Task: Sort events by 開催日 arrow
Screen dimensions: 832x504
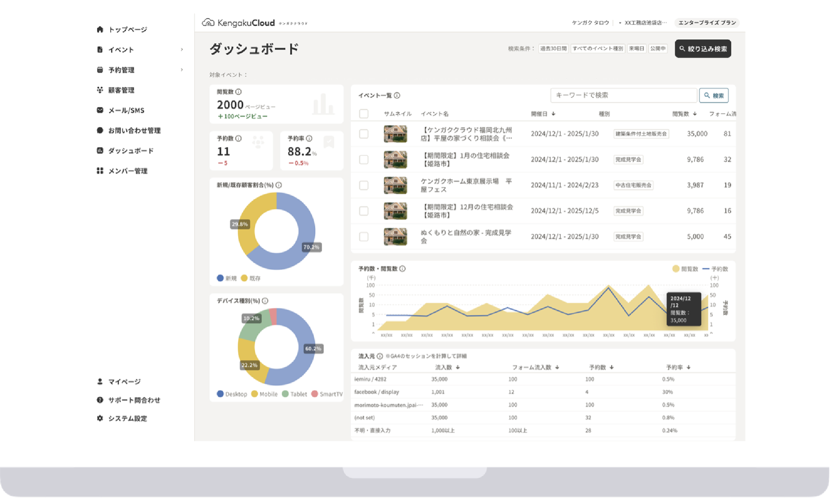Action: point(553,114)
